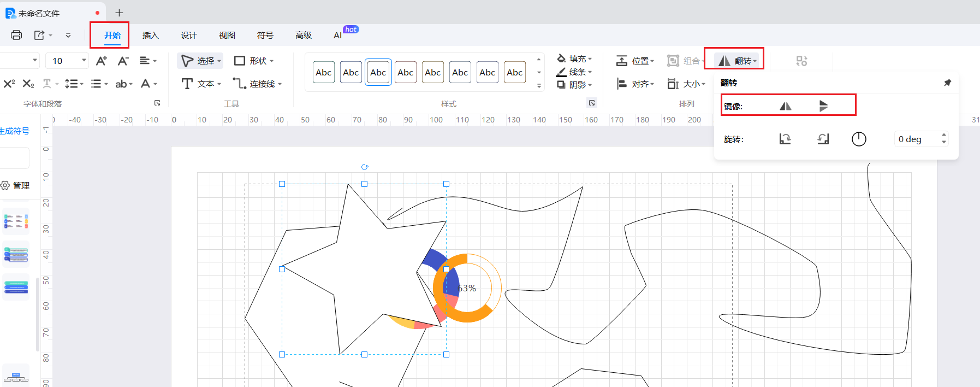Click the rotation degree input field
Viewport: 980px width, 387px height.
[x=916, y=139]
